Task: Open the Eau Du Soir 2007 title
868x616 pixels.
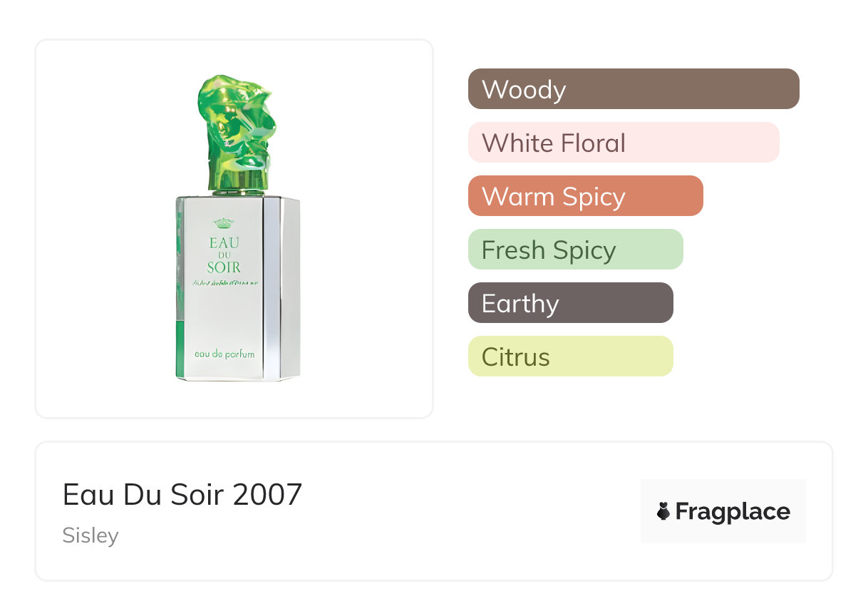Action: tap(182, 494)
